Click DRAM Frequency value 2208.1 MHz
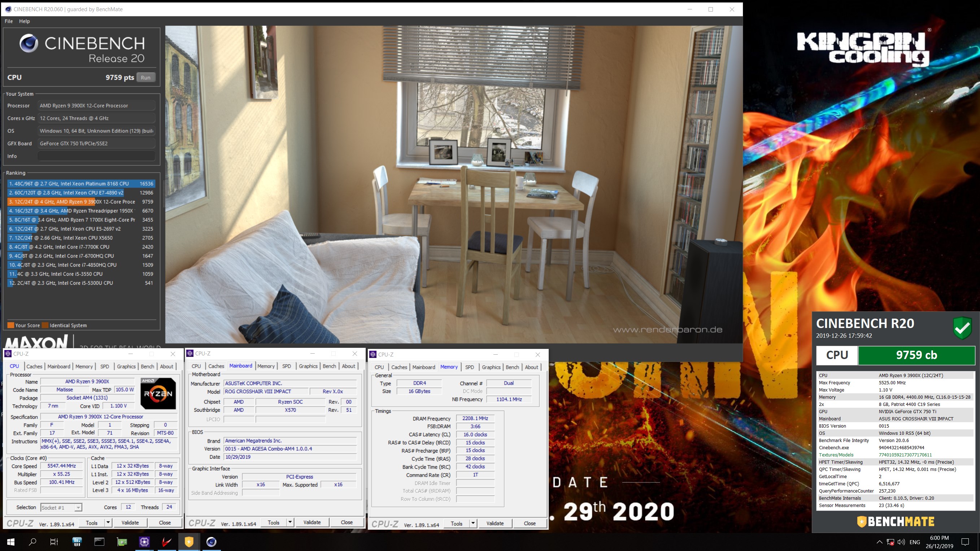 [x=475, y=418]
